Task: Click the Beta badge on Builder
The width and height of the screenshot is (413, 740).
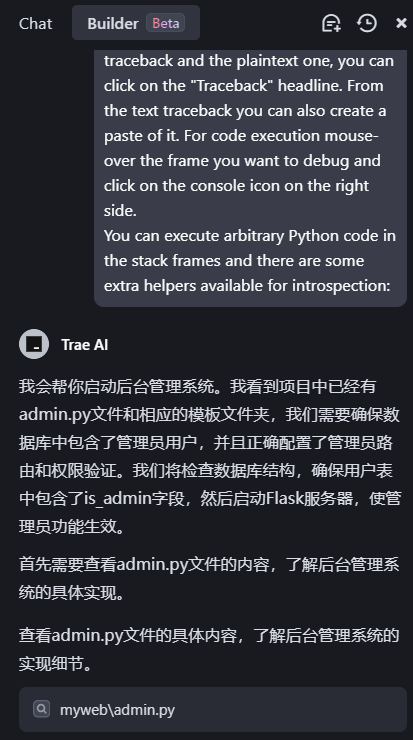Action: [x=165, y=23]
